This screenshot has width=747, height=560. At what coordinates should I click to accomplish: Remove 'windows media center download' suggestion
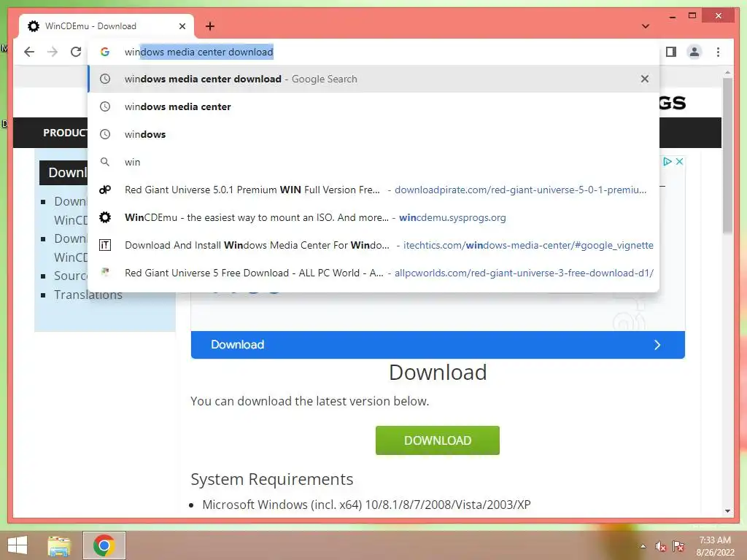pos(645,79)
